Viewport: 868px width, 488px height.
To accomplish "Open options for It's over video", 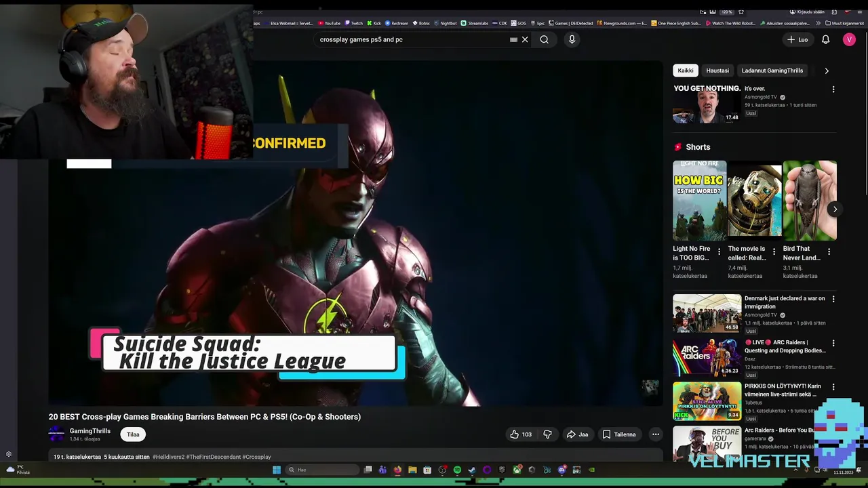I will coord(833,89).
